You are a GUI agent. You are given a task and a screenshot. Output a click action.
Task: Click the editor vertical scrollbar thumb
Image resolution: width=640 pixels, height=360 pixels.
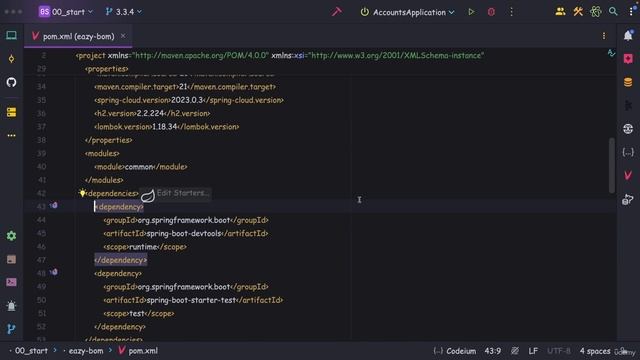tap(611, 165)
